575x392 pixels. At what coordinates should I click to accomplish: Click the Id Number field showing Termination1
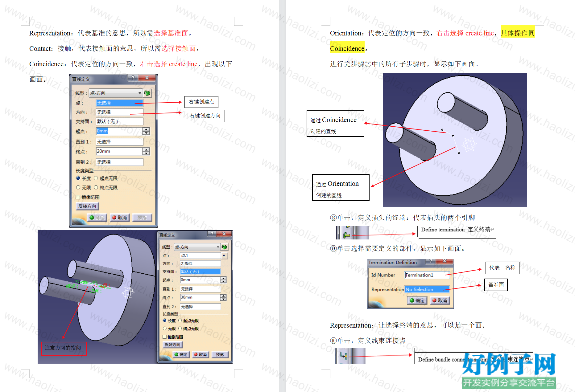click(x=427, y=275)
